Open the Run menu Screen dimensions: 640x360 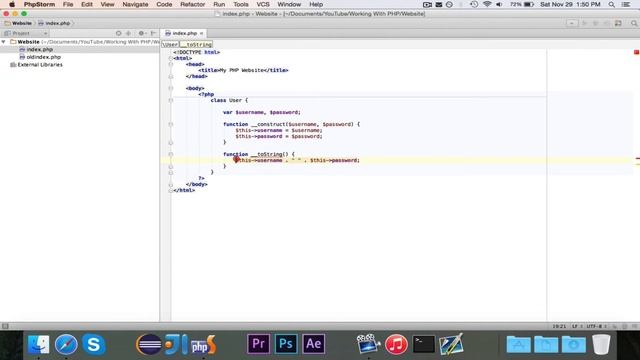219,4
